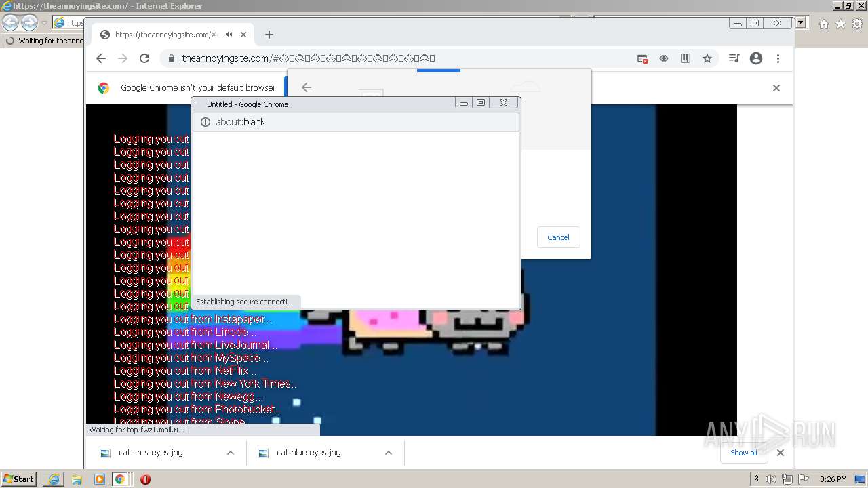Click the back arrow in the dialog behind

[307, 87]
